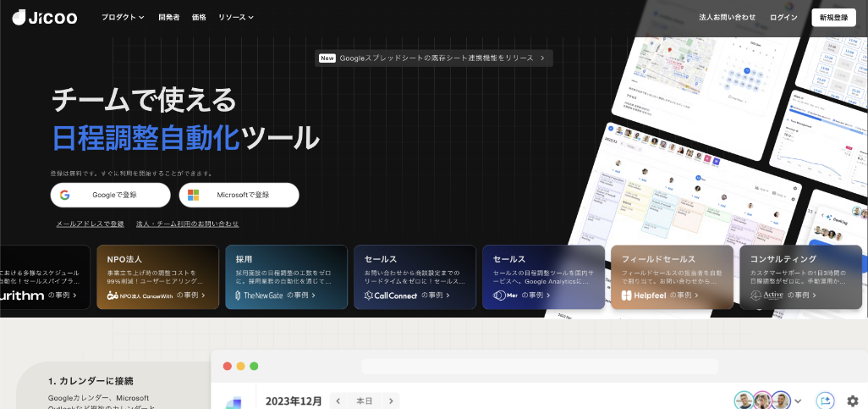868x409 pixels.
Task: Click the Active logo in コンサルティング card
Action: pyautogui.click(x=766, y=296)
